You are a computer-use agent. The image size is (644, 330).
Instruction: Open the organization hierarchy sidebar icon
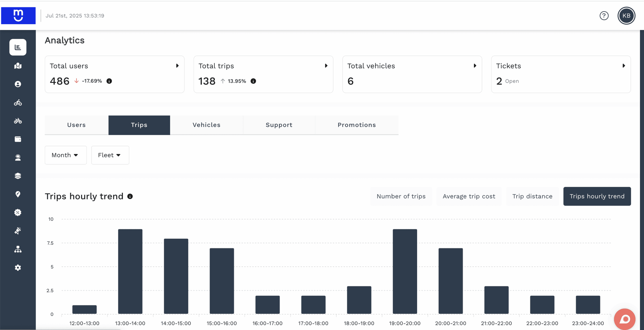(18, 249)
